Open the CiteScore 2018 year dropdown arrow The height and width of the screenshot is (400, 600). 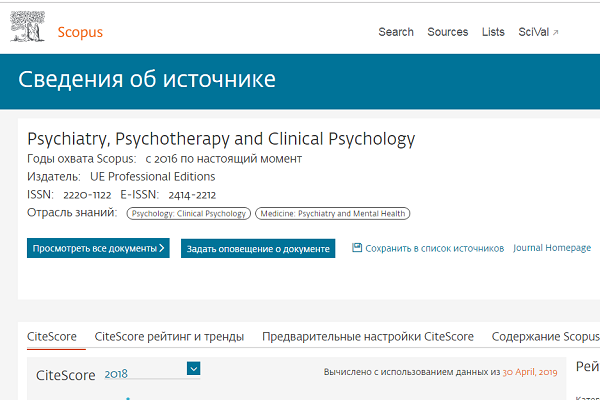[194, 369]
